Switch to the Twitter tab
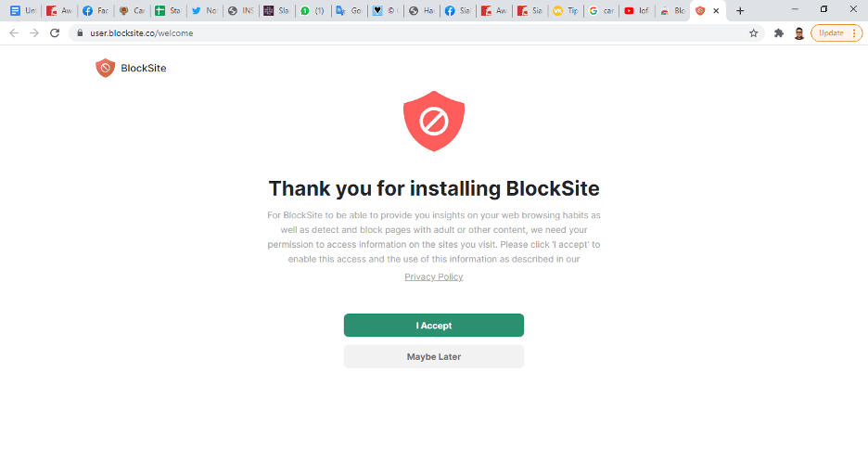 [x=204, y=10]
